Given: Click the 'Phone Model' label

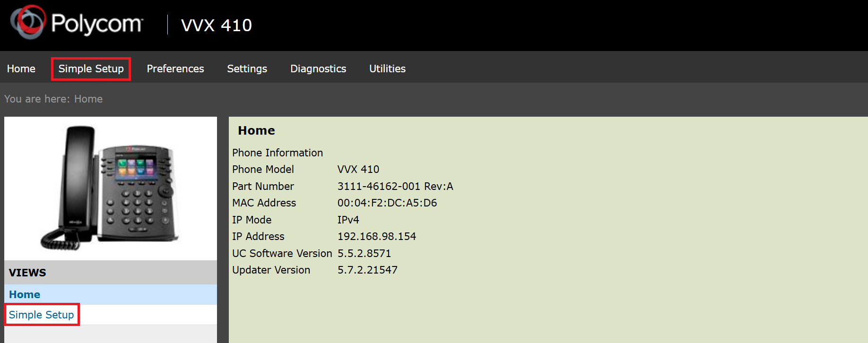Looking at the screenshot, I should click(x=263, y=169).
